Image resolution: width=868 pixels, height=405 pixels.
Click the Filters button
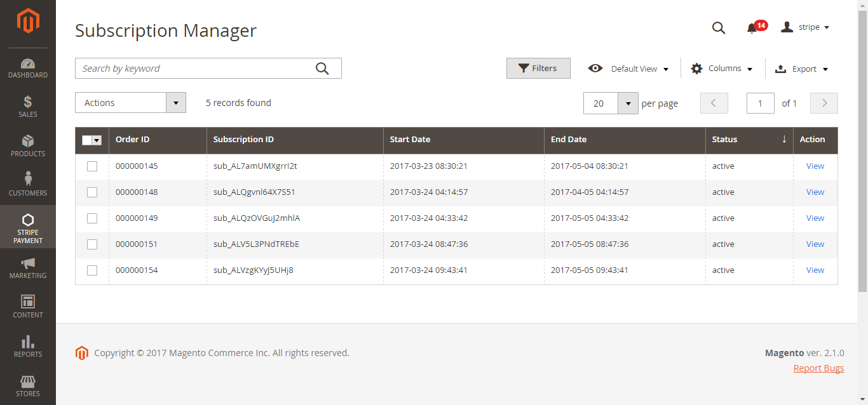(x=538, y=69)
